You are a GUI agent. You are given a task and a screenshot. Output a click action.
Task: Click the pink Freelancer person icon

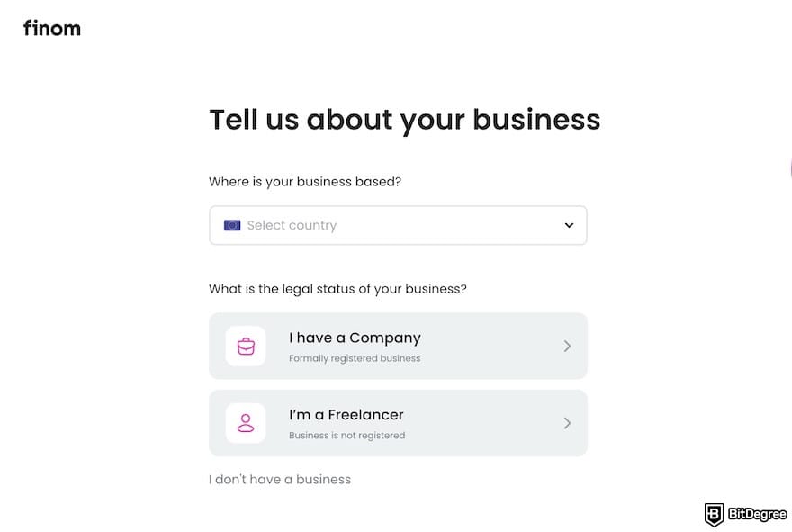245,423
